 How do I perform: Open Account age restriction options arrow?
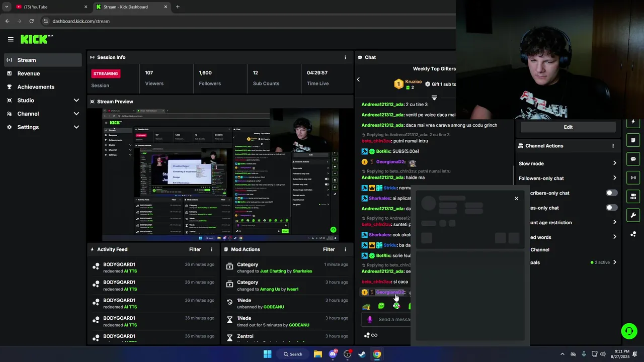(614, 222)
